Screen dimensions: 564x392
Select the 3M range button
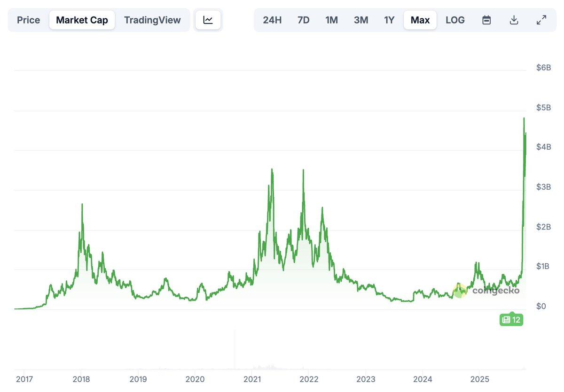[x=360, y=20]
